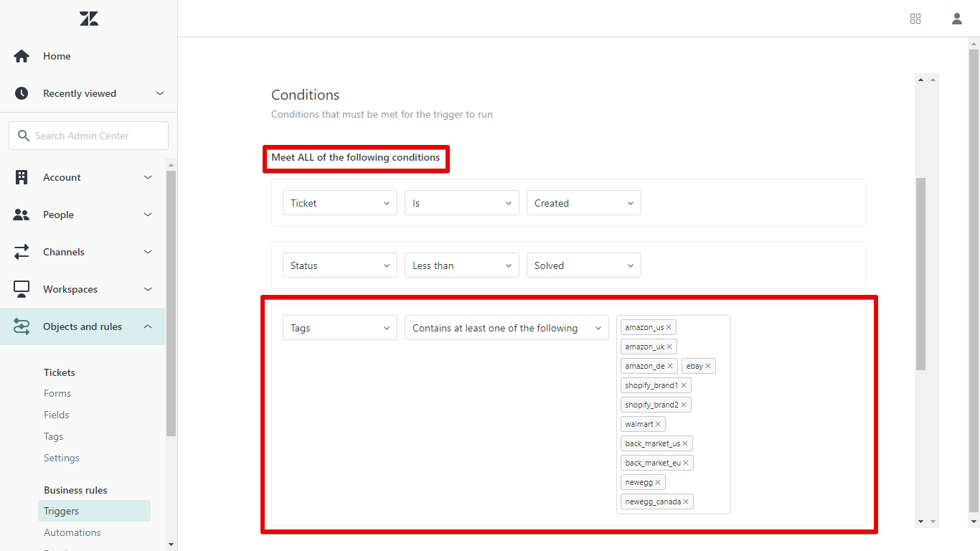980x551 pixels.
Task: Click the Objects and rules icon
Action: [x=22, y=326]
